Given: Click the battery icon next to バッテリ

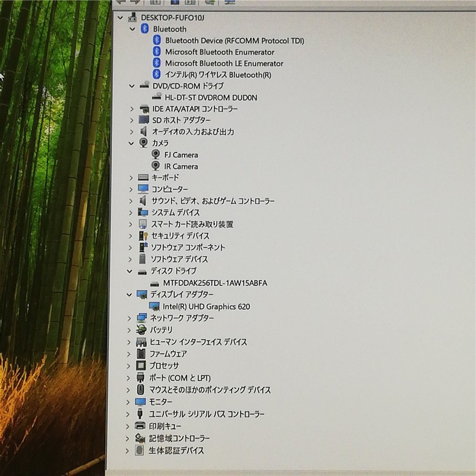Looking at the screenshot, I should pos(142,330).
